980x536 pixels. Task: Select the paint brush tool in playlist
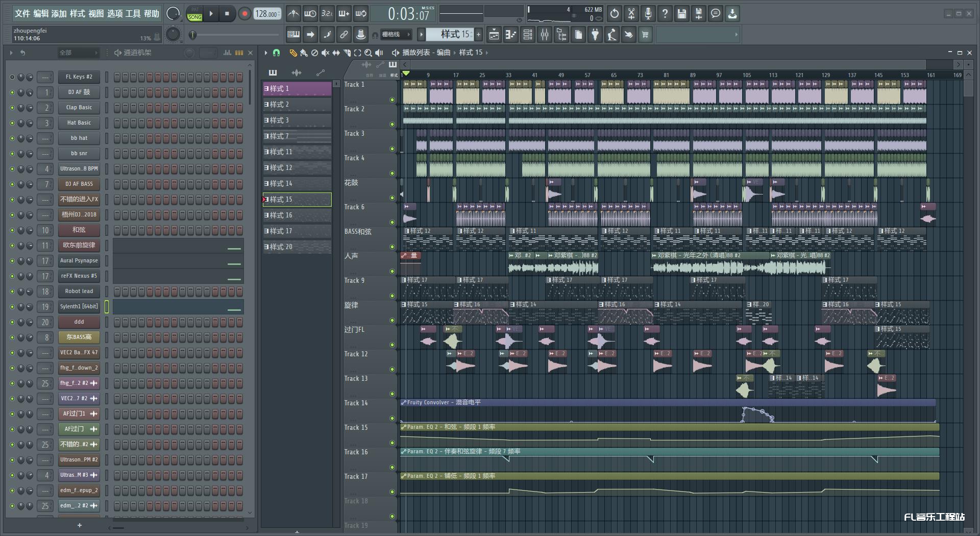(x=304, y=53)
